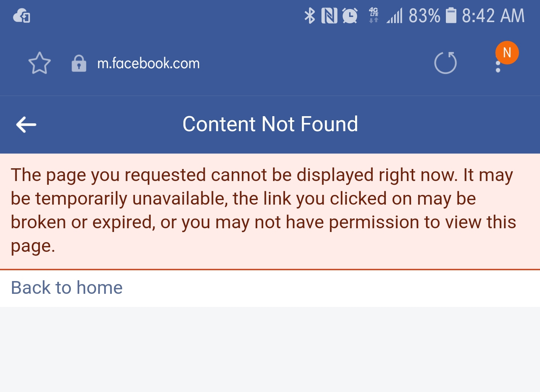Image resolution: width=540 pixels, height=392 pixels.
Task: Go back using the left arrow
Action: [x=26, y=124]
